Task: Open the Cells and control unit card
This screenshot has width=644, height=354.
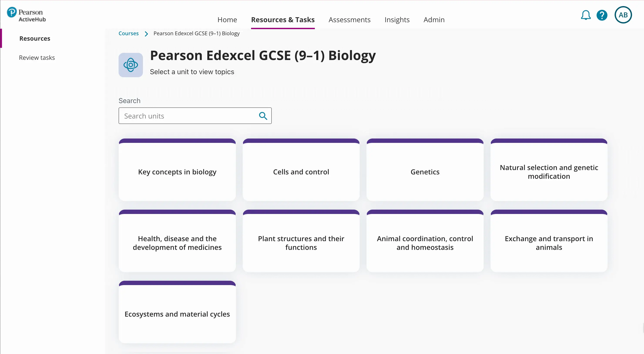Action: click(301, 172)
